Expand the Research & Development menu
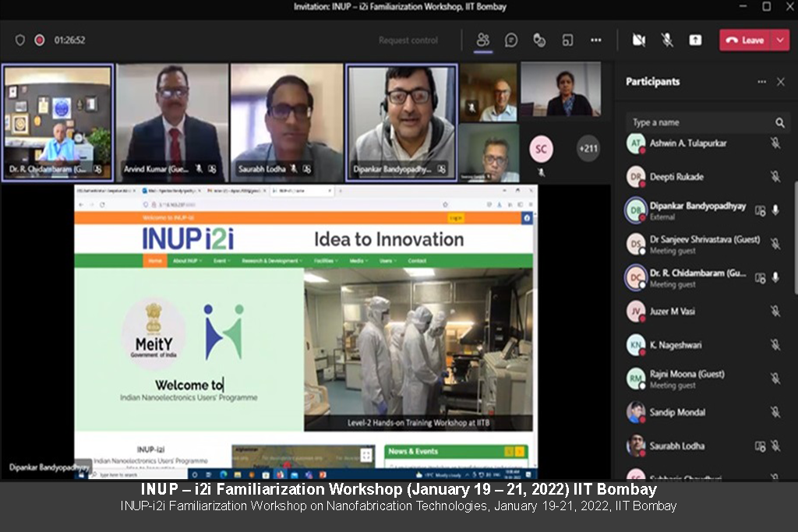Viewport: 798px width, 532px height. [272, 261]
